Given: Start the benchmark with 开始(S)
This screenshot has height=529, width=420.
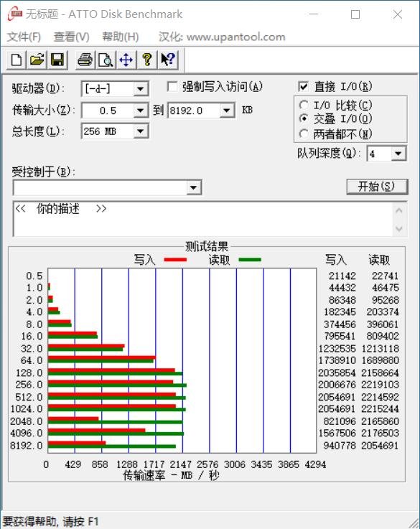Looking at the screenshot, I should [377, 187].
